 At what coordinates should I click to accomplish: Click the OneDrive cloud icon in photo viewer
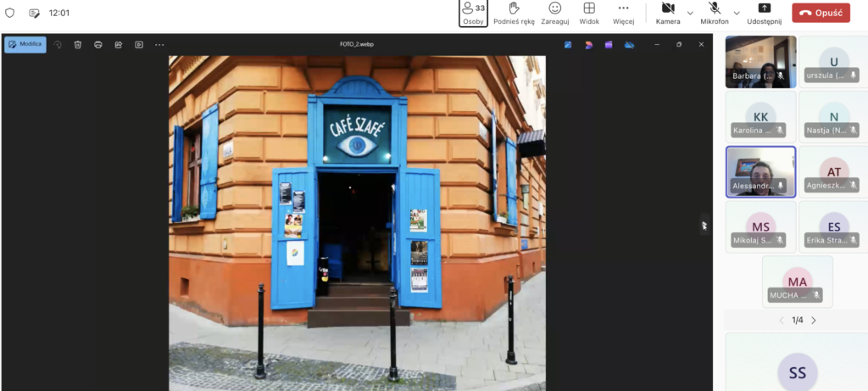click(x=629, y=44)
